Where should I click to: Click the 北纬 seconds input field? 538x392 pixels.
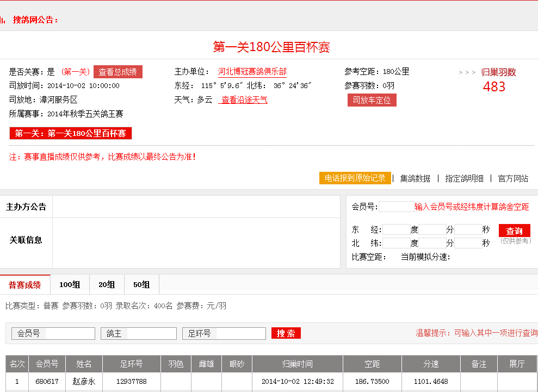tap(468, 243)
